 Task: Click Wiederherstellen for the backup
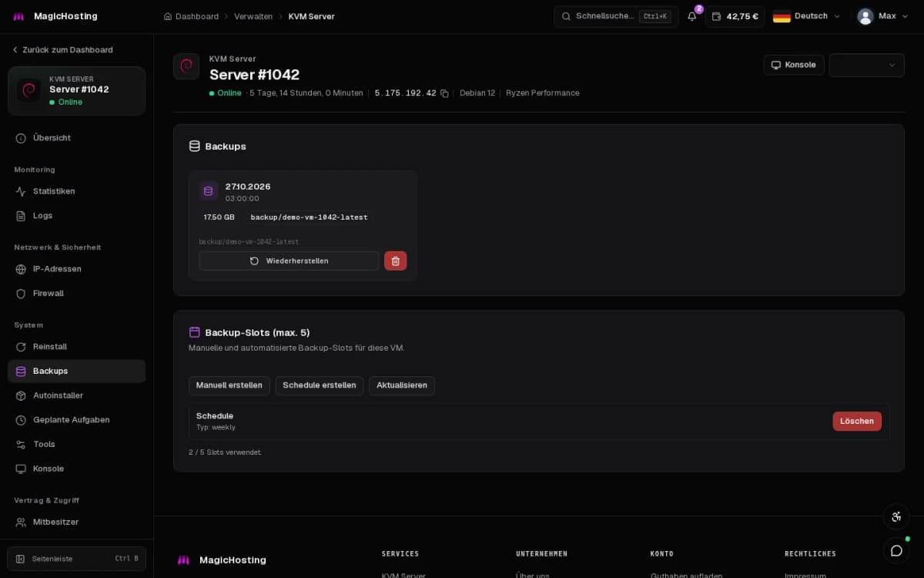(289, 260)
